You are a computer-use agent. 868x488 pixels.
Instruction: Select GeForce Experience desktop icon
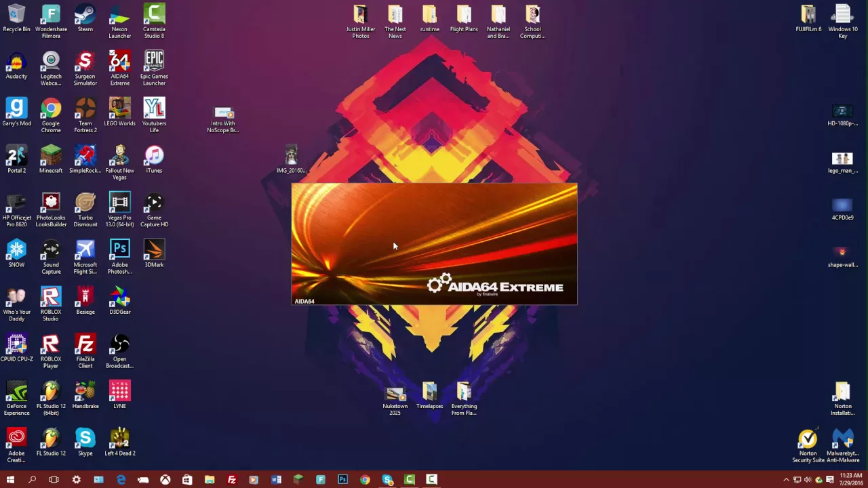pyautogui.click(x=16, y=399)
